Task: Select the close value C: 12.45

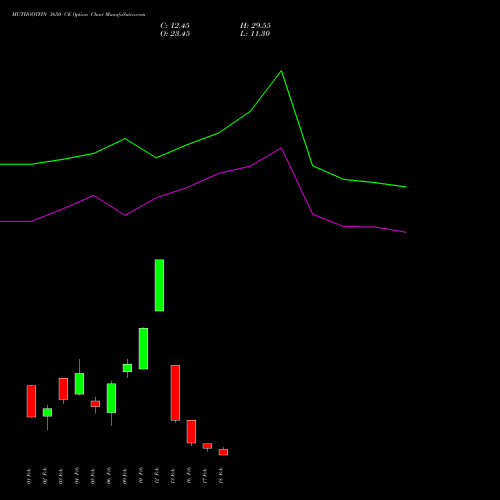Action: (175, 26)
